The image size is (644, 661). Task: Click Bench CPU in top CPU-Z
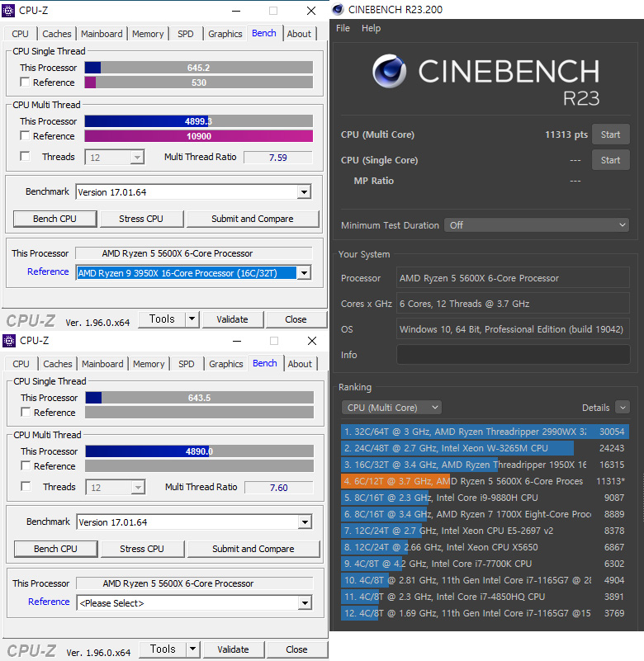point(54,219)
